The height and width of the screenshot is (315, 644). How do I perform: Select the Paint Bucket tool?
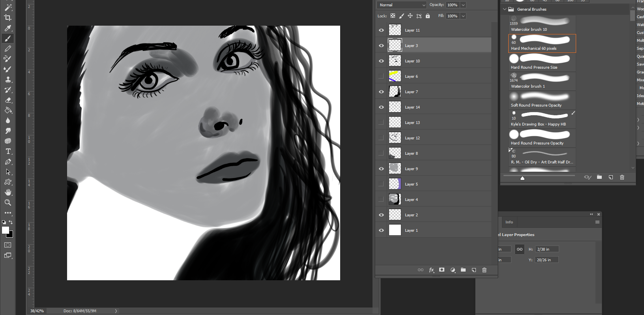[x=7, y=110]
